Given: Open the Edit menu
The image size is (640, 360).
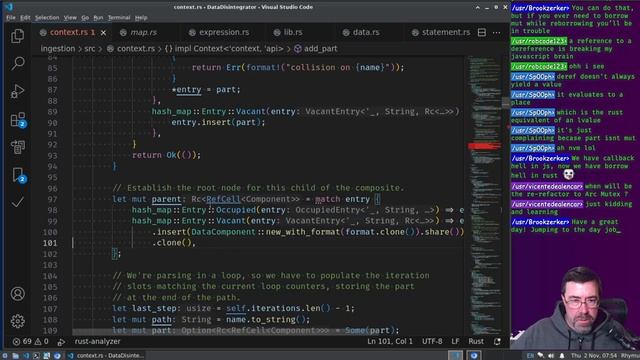Looking at the screenshot, I should point(25,18).
